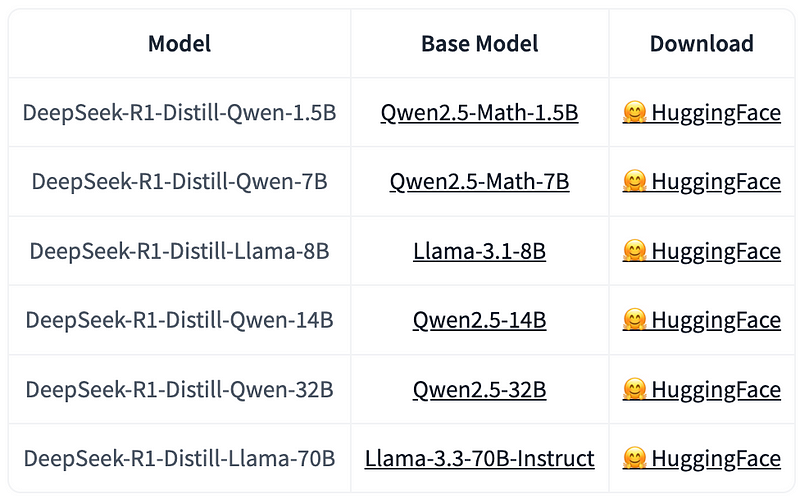Click the Download column header
Screen dimensions: 800x498
coord(701,44)
